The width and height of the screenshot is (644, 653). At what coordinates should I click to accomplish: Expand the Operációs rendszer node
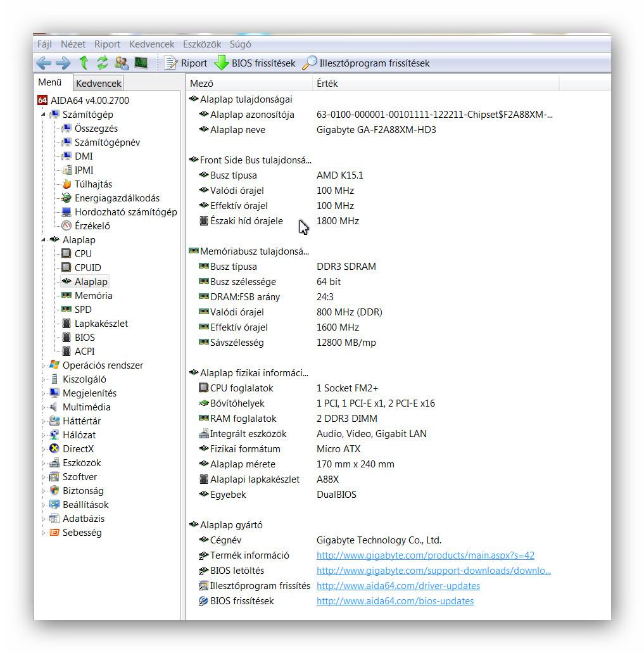pos(43,365)
